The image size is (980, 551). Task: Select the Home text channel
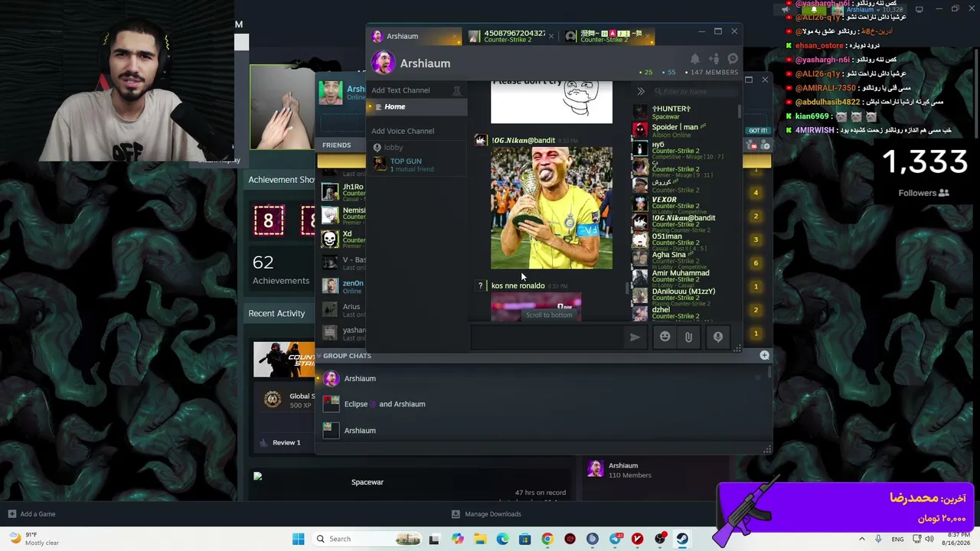tap(418, 107)
